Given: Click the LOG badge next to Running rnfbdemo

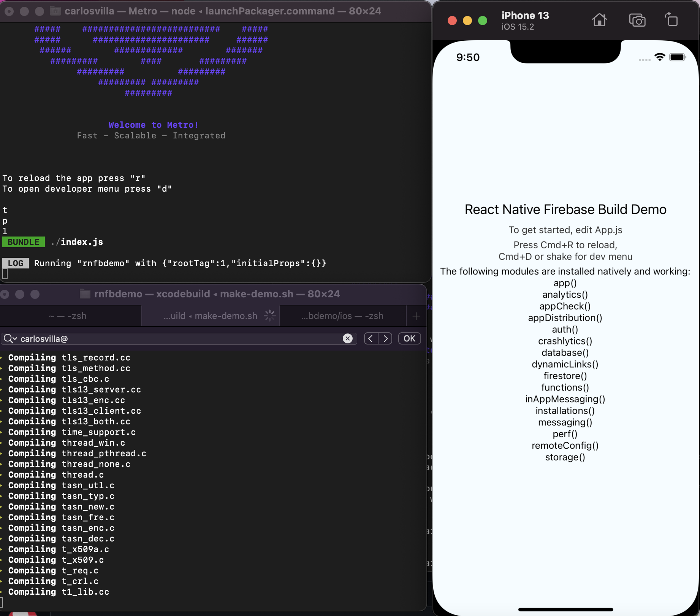Looking at the screenshot, I should point(15,263).
